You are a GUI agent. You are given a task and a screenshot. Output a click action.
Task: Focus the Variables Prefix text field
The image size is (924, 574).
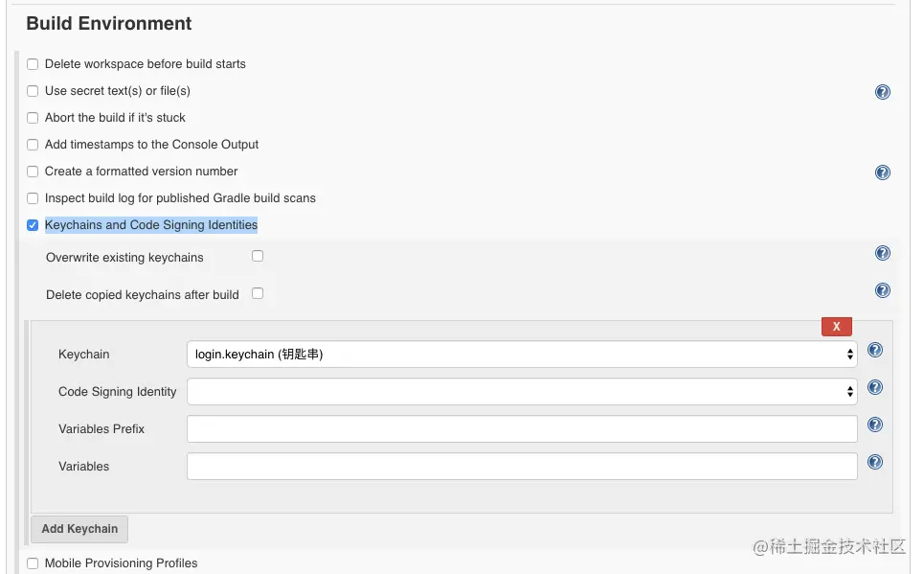tap(522, 429)
